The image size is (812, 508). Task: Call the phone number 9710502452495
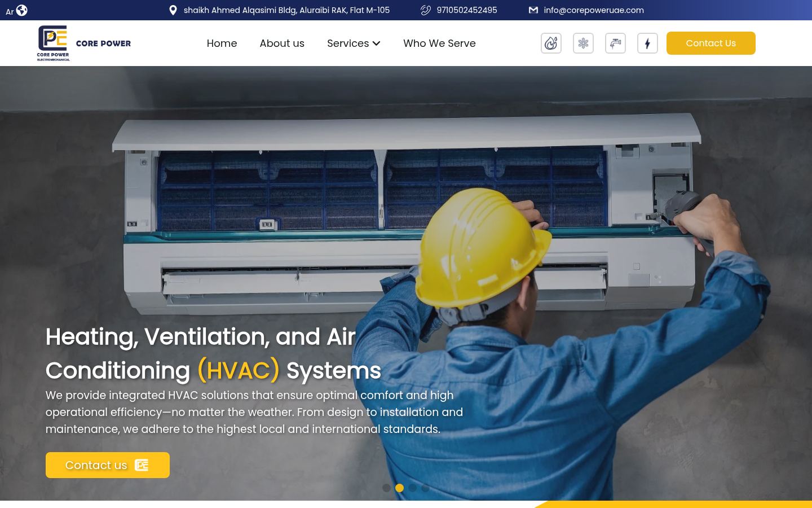[467, 10]
